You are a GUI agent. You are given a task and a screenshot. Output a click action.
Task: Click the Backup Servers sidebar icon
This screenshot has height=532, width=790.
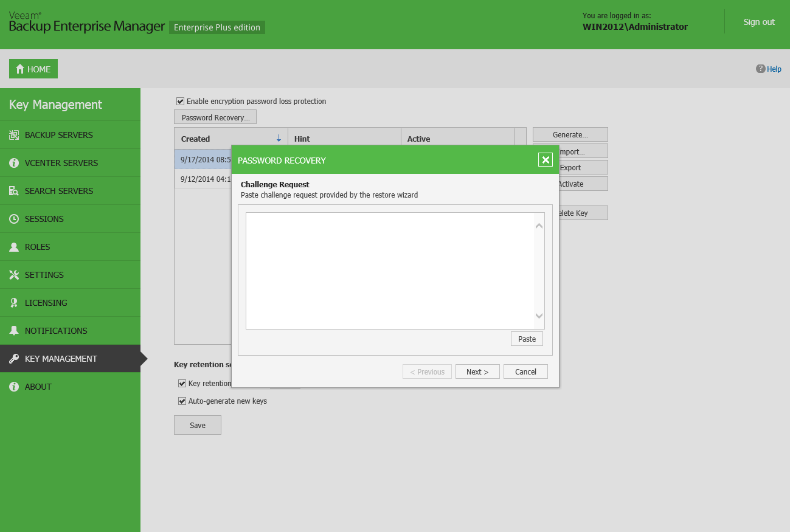tap(13, 135)
